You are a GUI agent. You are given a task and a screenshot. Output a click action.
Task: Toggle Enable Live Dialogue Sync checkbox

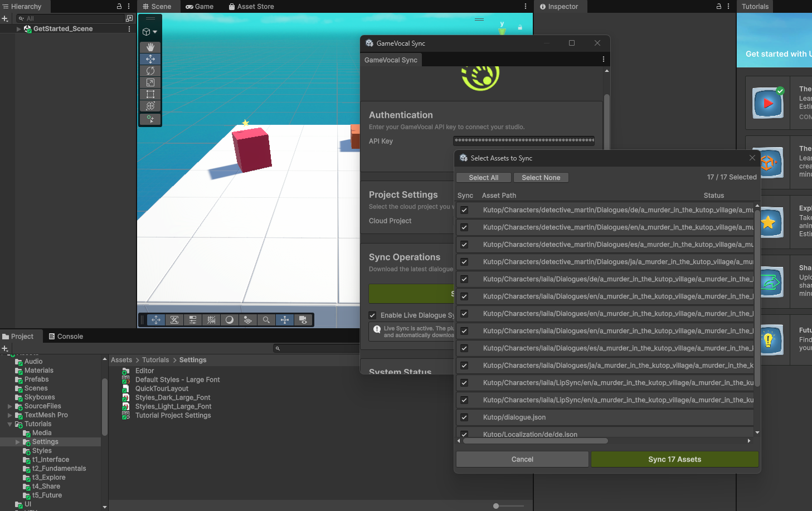tap(372, 315)
